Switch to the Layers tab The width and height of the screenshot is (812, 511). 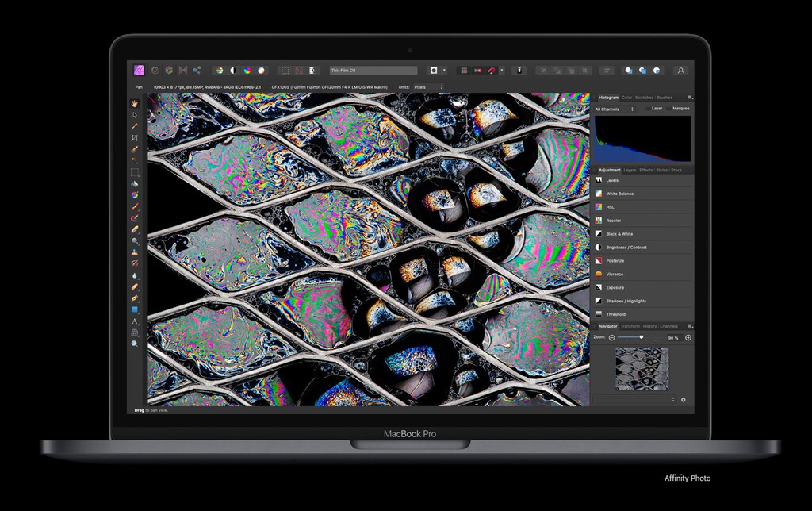coord(630,170)
